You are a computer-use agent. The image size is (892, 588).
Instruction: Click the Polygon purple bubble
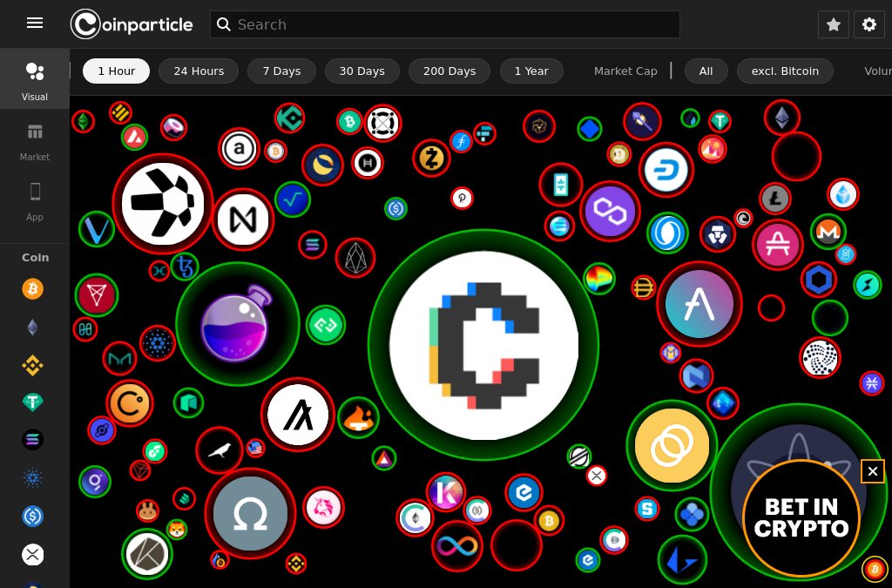pos(610,212)
